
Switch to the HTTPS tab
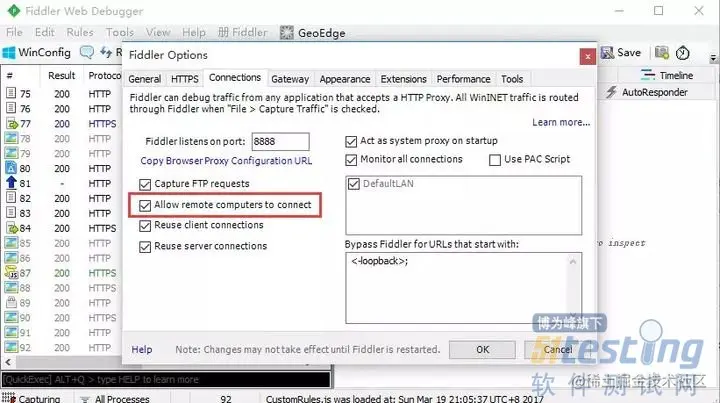[x=185, y=79]
